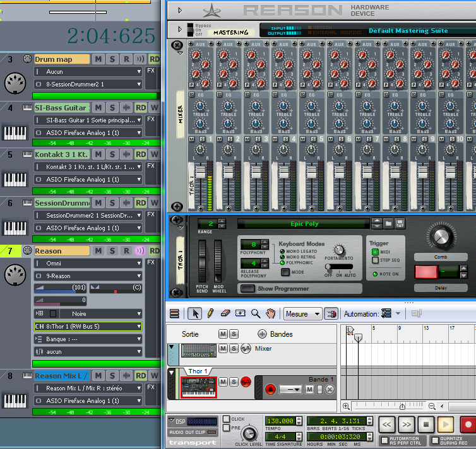Click the play transport button
Screen dimensions: 476x449
pyautogui.click(x=446, y=424)
